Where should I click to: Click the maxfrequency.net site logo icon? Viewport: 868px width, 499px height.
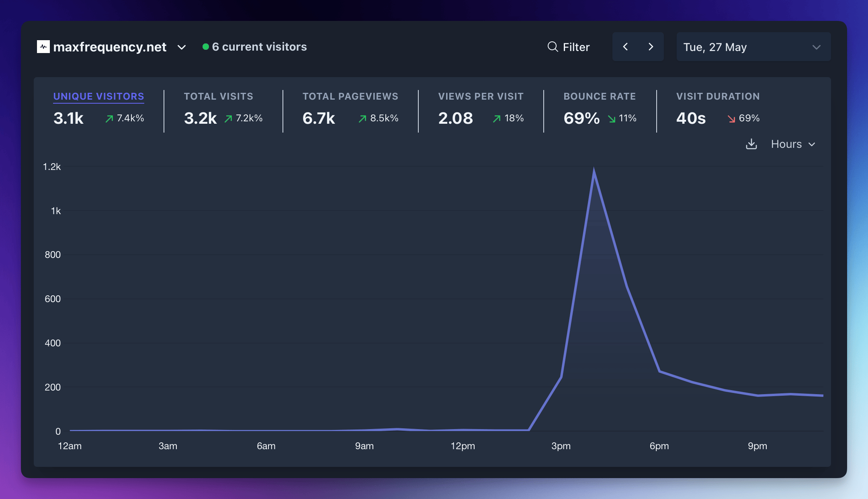(x=44, y=47)
